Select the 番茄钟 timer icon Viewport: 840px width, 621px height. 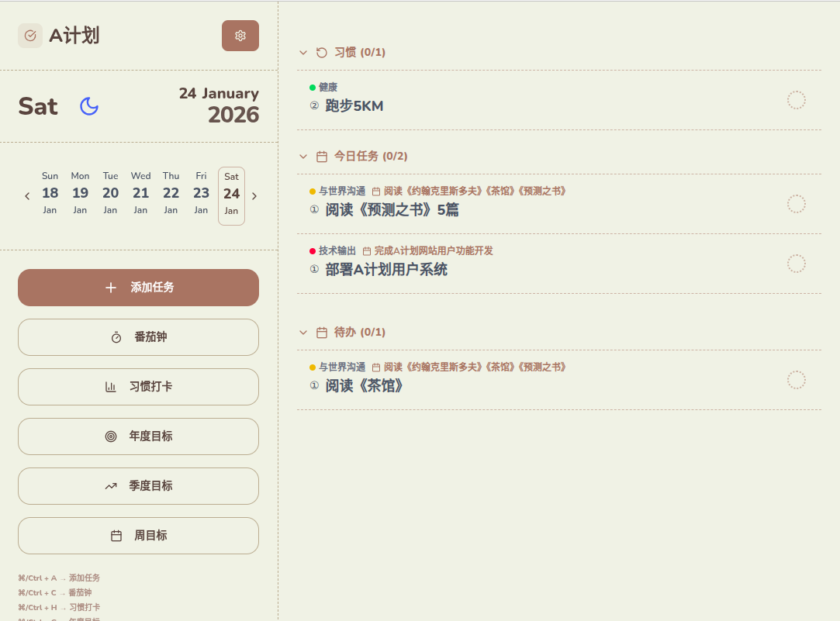pyautogui.click(x=117, y=336)
